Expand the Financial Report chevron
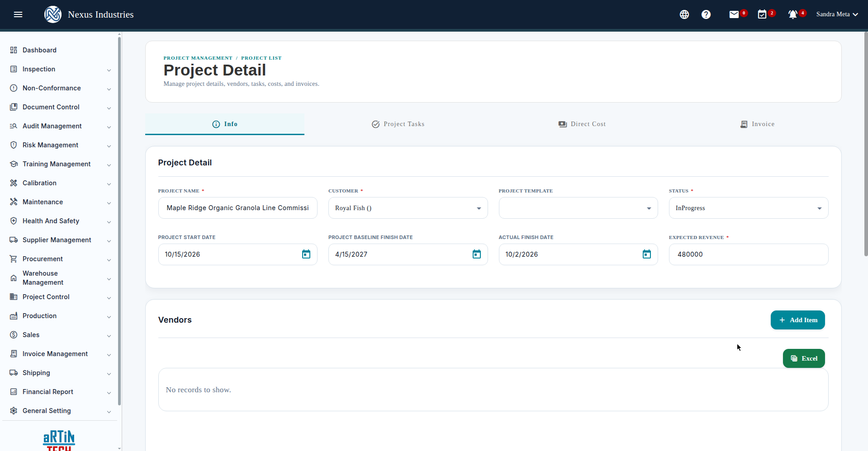Image resolution: width=868 pixels, height=451 pixels. tap(109, 393)
